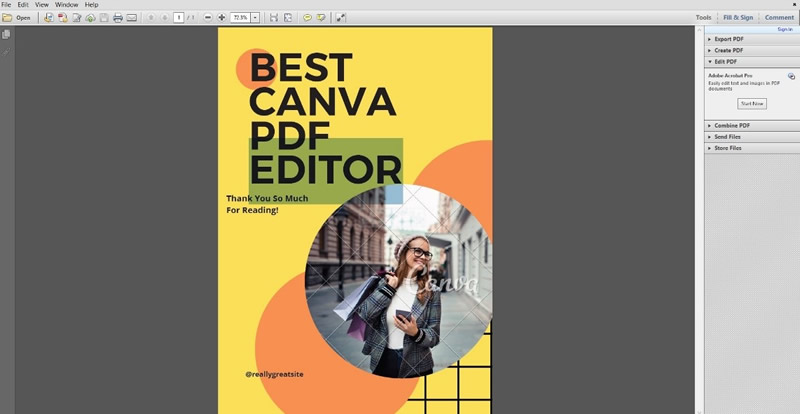The width and height of the screenshot is (800, 414).
Task: Click the "@reallygreatsite" text in document
Action: click(274, 374)
